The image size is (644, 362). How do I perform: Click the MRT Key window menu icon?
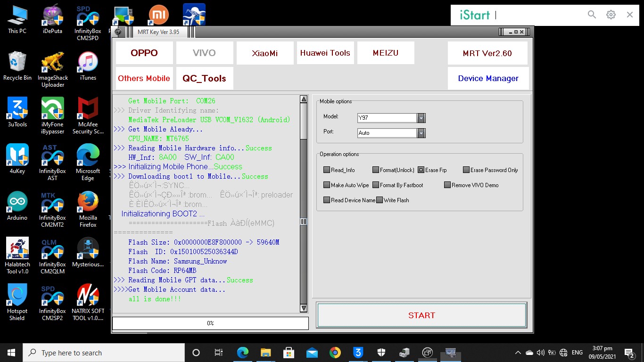pyautogui.click(x=117, y=32)
